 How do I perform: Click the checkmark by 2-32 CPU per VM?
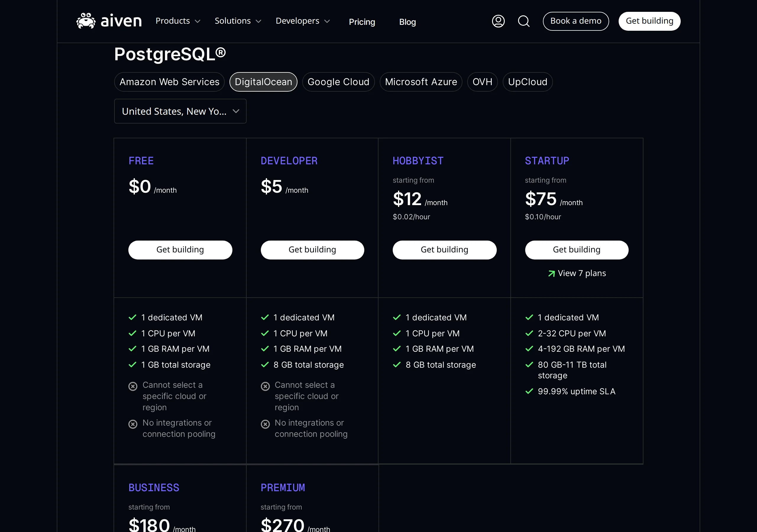tap(529, 333)
